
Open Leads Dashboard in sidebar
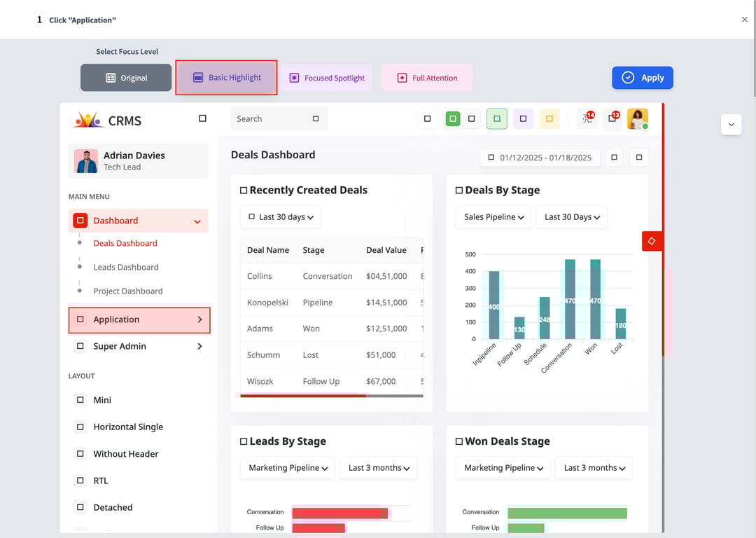click(x=126, y=267)
